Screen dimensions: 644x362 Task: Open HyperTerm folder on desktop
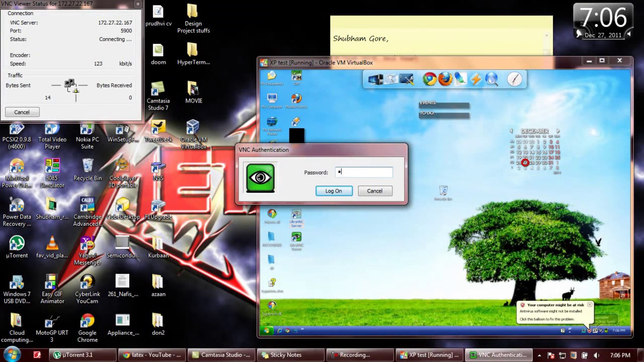point(193,54)
